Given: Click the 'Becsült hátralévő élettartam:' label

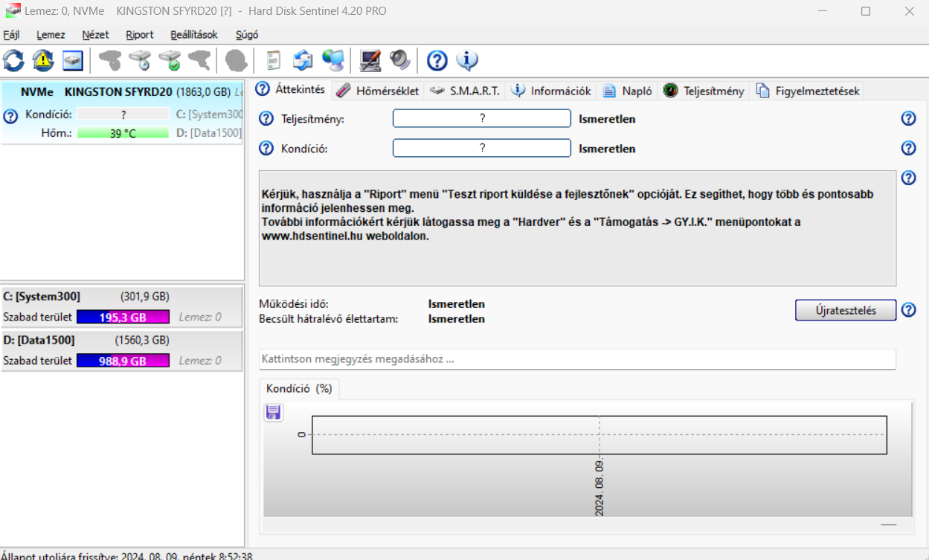Looking at the screenshot, I should (329, 319).
